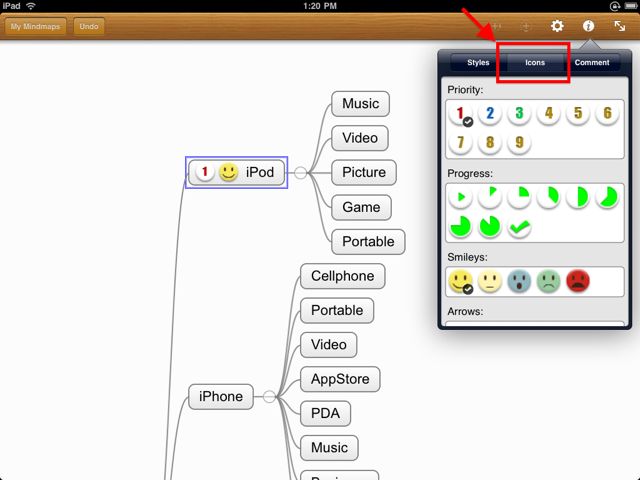640x480 pixels.
Task: Select the Portable node under iPod
Action: (368, 242)
